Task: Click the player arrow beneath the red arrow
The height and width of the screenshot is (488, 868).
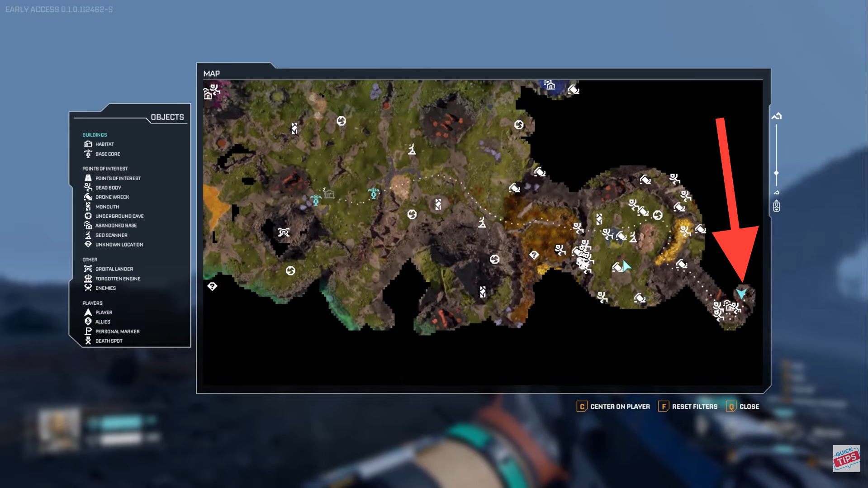Action: click(x=741, y=293)
